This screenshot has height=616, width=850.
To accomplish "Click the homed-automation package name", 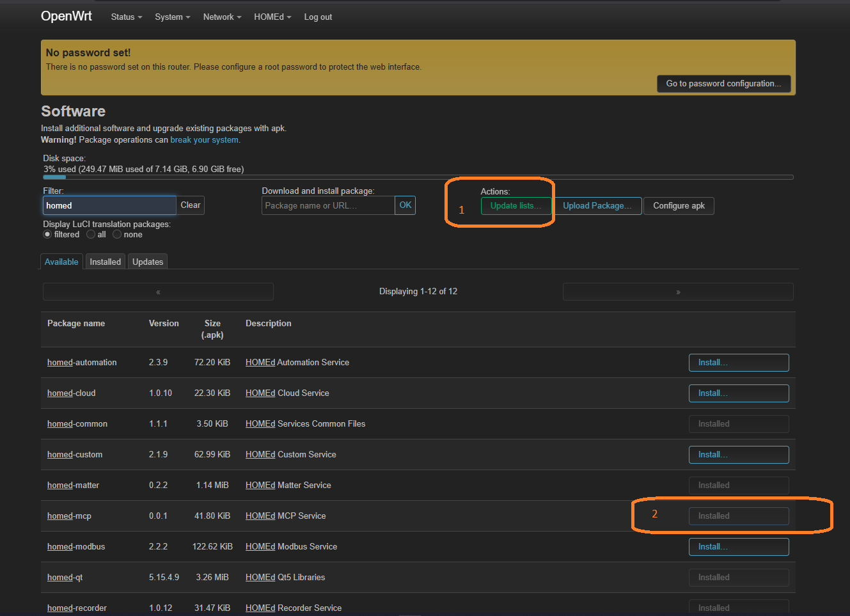I will [82, 363].
